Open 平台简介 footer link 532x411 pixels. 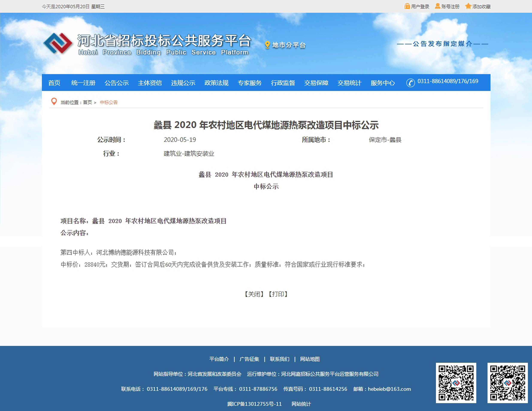pos(219,359)
